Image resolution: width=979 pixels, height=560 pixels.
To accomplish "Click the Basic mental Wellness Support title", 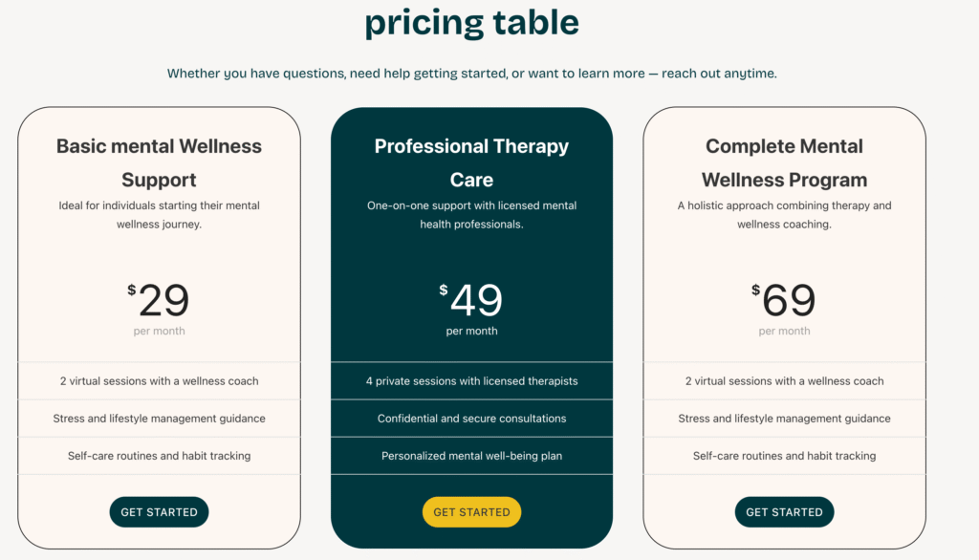I will [159, 162].
